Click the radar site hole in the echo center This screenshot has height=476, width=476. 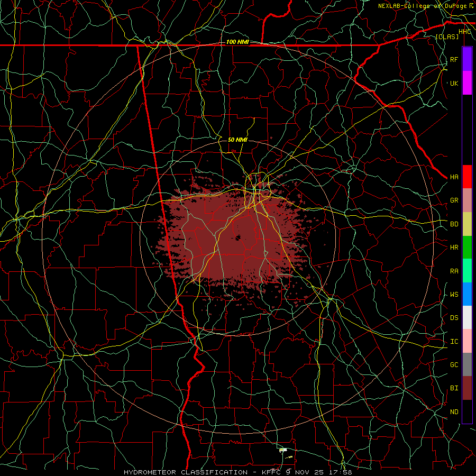237,237
